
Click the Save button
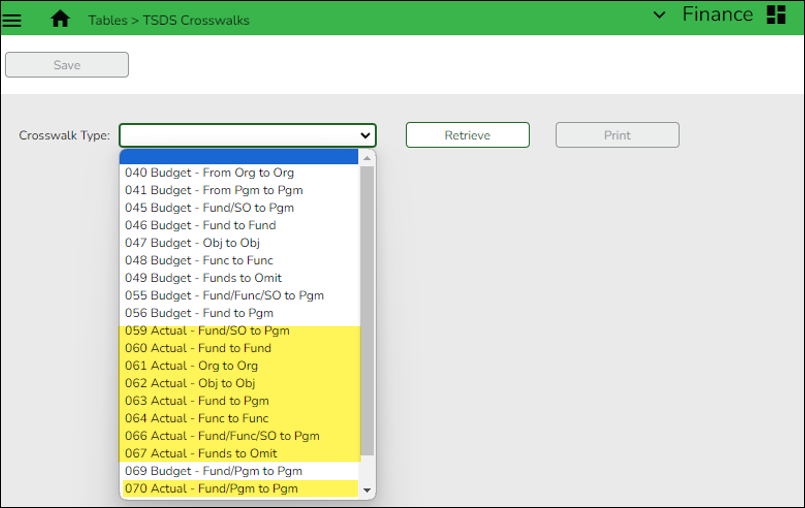pos(67,65)
